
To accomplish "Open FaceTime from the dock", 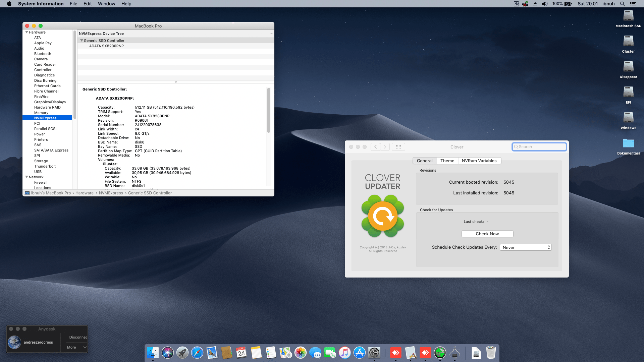I will tap(330, 353).
